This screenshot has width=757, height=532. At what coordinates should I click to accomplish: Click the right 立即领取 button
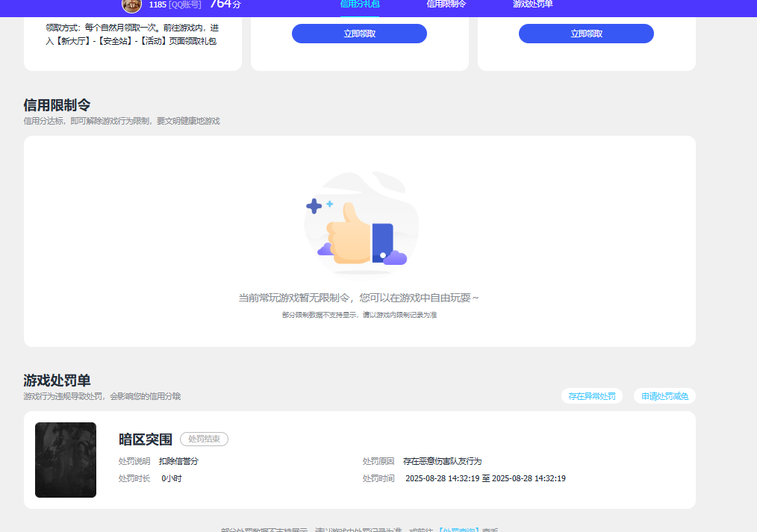tap(585, 33)
